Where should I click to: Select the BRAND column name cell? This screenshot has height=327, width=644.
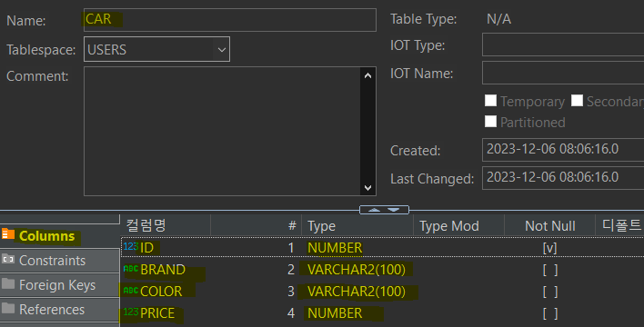pyautogui.click(x=163, y=270)
